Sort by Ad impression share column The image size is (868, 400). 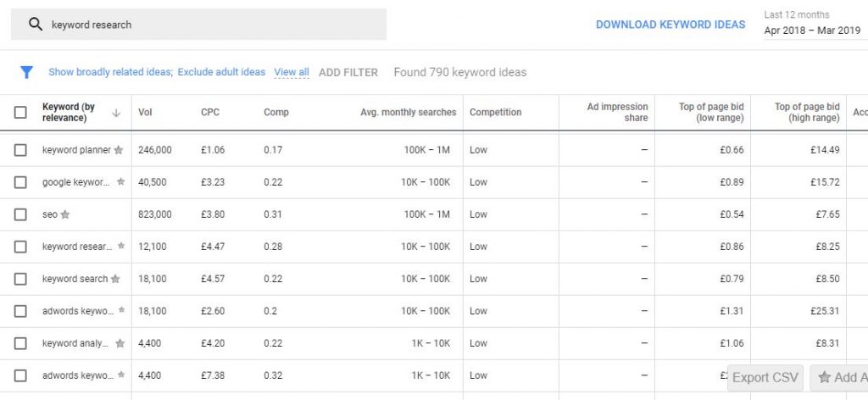[x=617, y=113]
